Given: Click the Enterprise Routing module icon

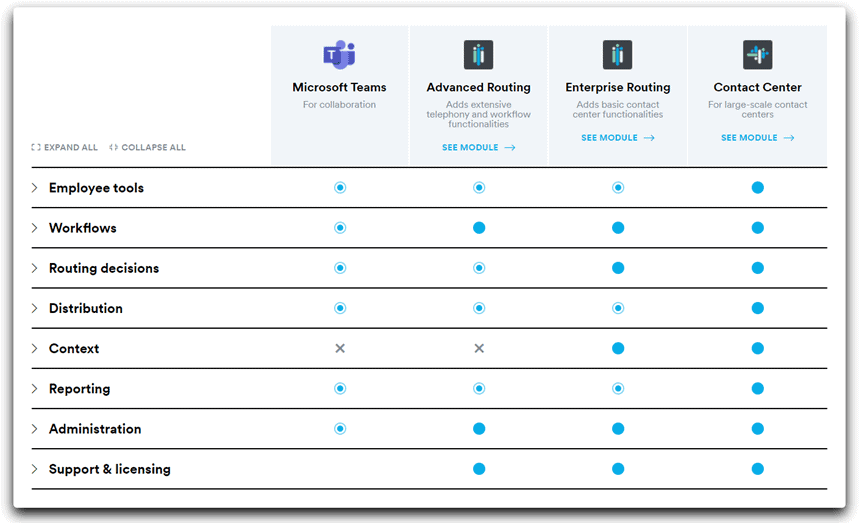Looking at the screenshot, I should point(617,55).
